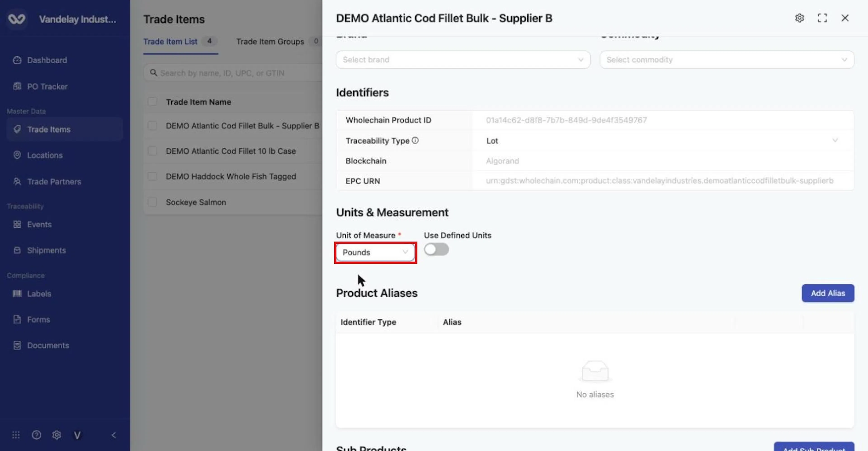Click the user avatar V icon
The width and height of the screenshot is (868, 451).
point(77,435)
